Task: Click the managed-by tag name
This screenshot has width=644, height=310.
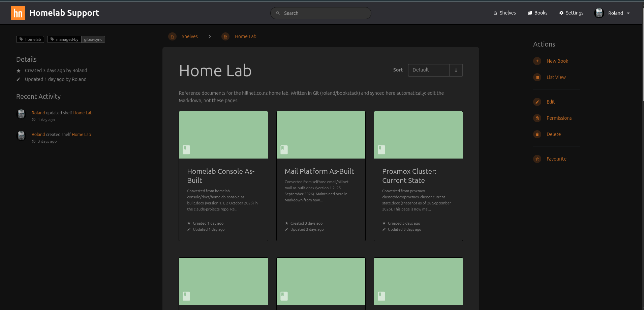Action: click(x=64, y=39)
